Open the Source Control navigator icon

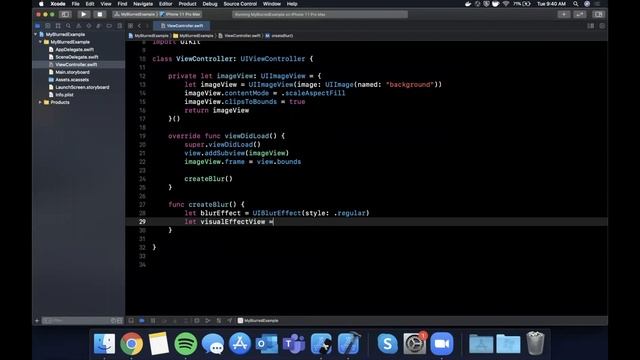pos(48,26)
